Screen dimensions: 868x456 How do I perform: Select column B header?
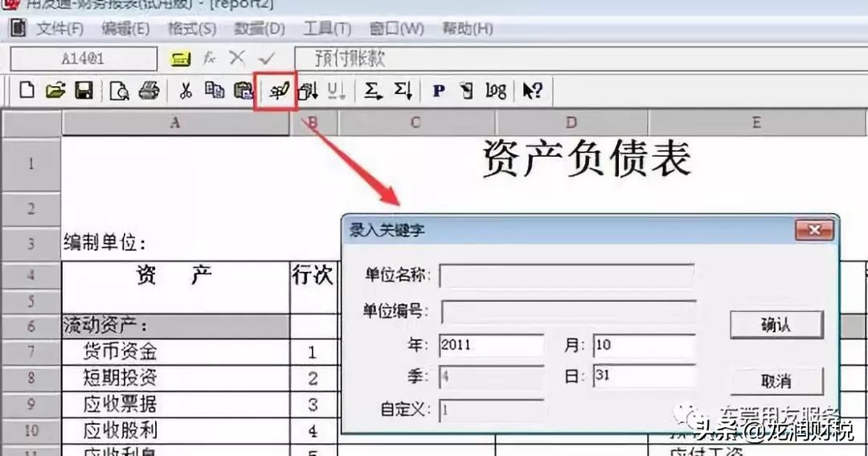coord(313,122)
